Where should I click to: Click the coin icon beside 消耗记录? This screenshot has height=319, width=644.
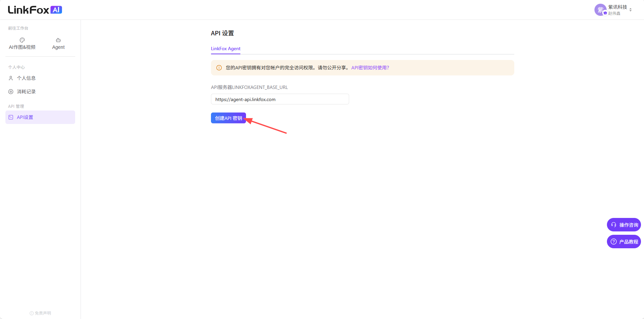click(11, 92)
